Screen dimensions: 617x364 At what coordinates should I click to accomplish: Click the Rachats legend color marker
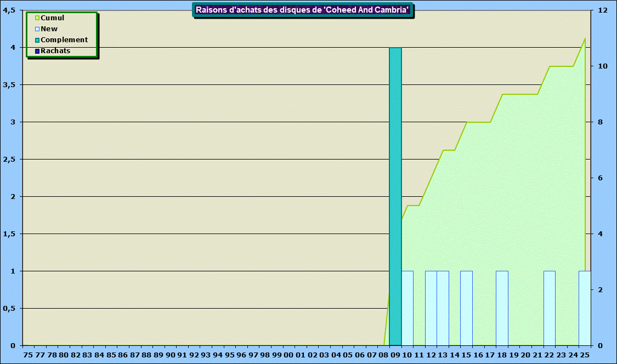point(37,51)
